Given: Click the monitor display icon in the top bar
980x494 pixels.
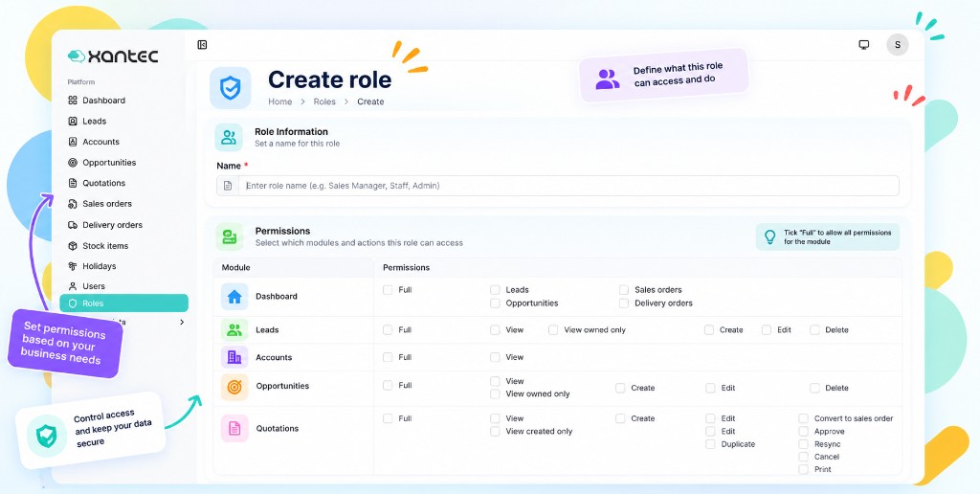Looking at the screenshot, I should point(864,44).
